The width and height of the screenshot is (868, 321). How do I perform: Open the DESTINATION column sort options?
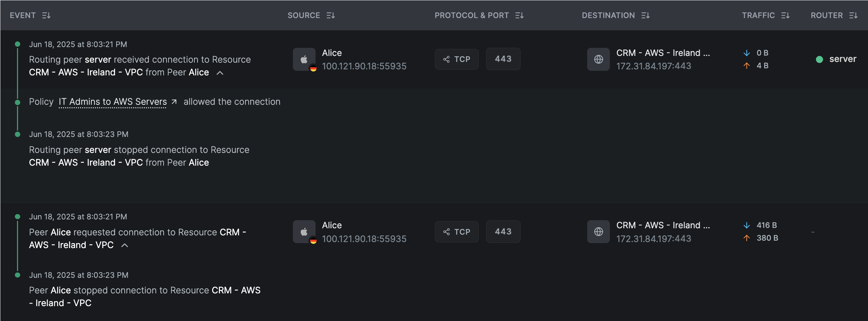click(646, 15)
